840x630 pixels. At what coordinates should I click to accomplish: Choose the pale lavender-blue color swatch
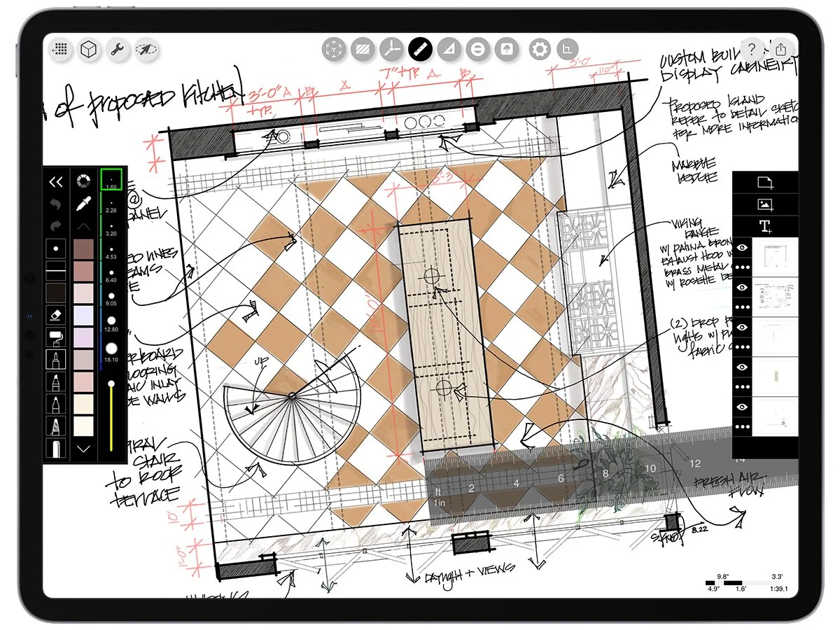pyautogui.click(x=83, y=315)
